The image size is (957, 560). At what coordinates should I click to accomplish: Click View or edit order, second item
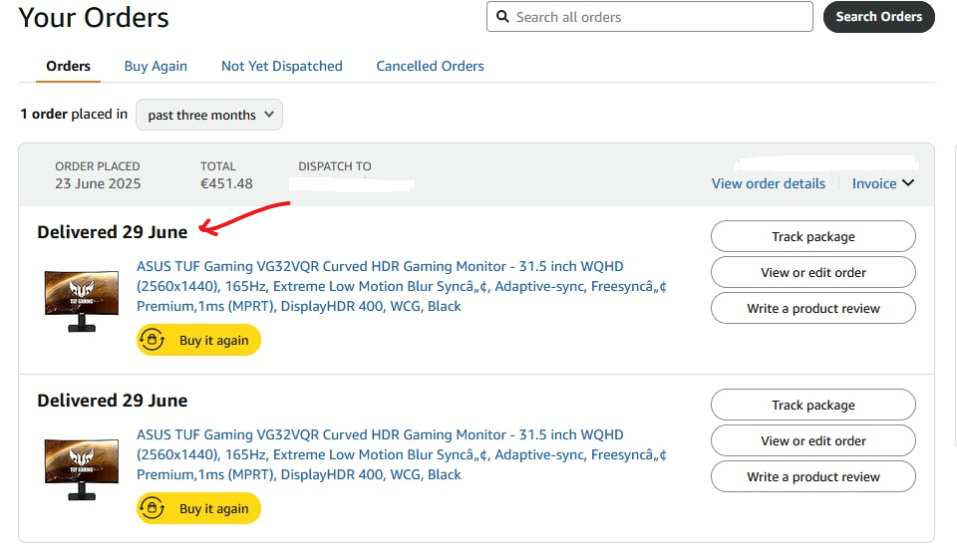click(x=813, y=441)
